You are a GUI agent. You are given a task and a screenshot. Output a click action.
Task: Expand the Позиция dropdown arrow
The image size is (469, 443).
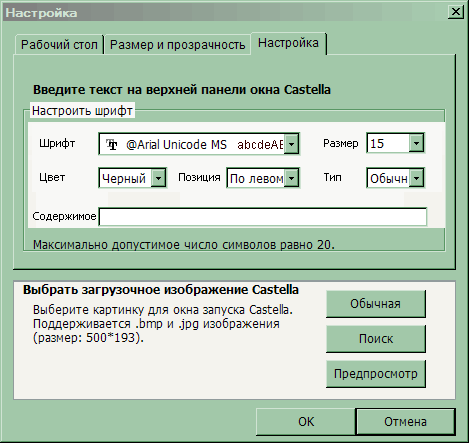point(292,178)
